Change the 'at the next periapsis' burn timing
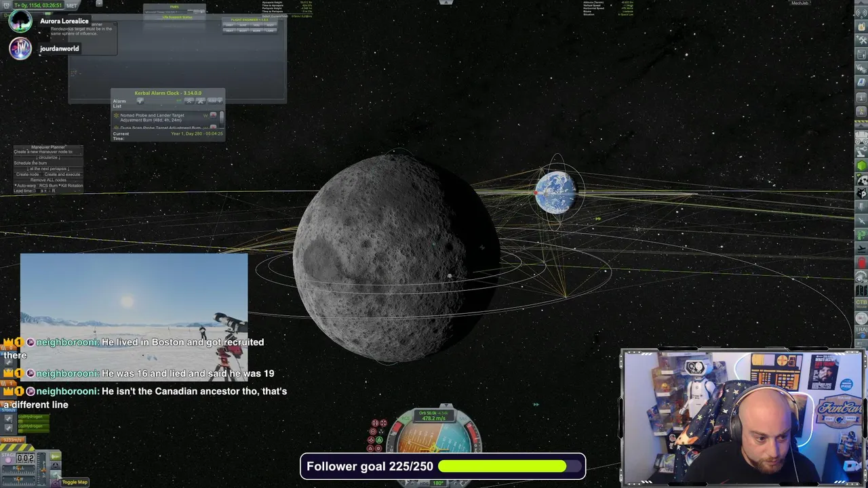The image size is (868, 488). pyautogui.click(x=48, y=169)
